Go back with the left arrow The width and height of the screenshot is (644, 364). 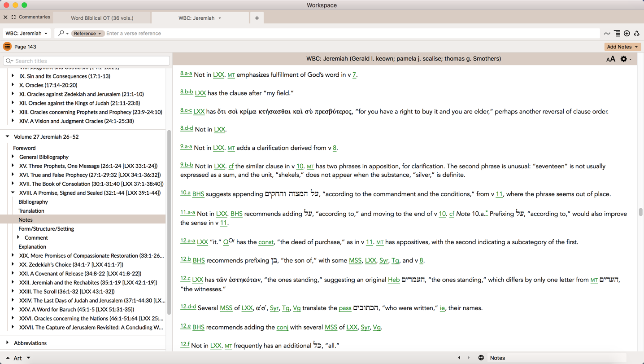click(459, 358)
